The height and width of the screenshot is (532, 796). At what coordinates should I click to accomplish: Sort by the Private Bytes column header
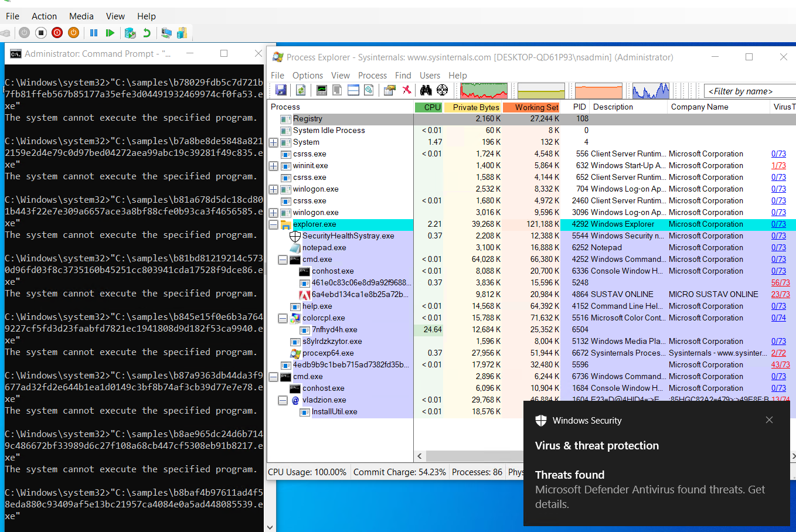(x=475, y=107)
